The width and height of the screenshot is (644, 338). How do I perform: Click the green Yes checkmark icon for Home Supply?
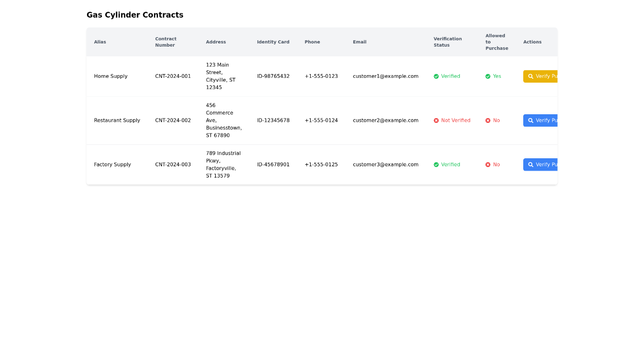(x=487, y=76)
